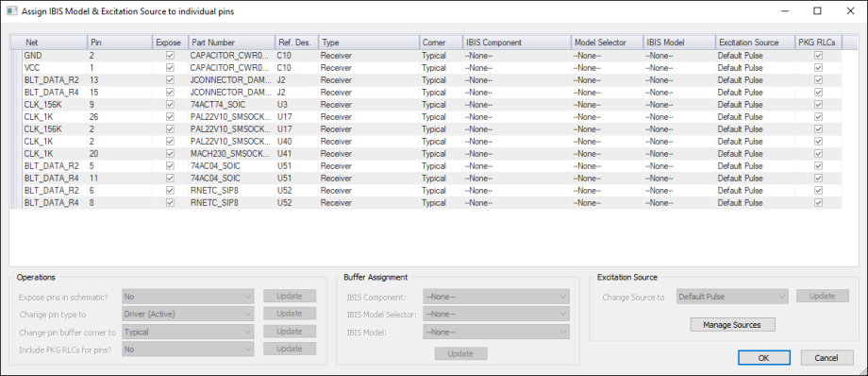Select the MACH230_SMSOCK part number cell
The height and width of the screenshot is (376, 868).
232,154
